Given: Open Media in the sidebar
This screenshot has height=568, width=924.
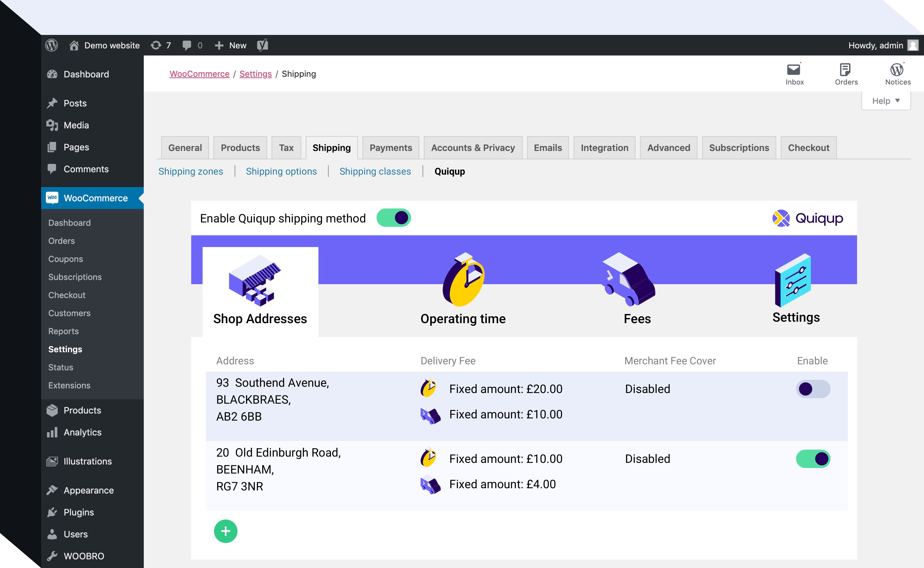Looking at the screenshot, I should 92,125.
